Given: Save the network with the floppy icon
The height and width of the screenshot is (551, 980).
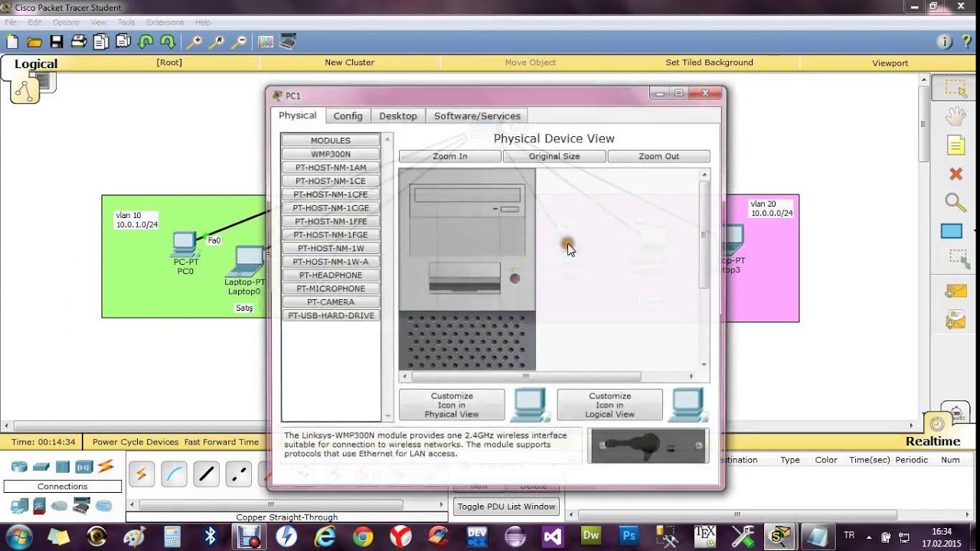Looking at the screenshot, I should pos(57,42).
